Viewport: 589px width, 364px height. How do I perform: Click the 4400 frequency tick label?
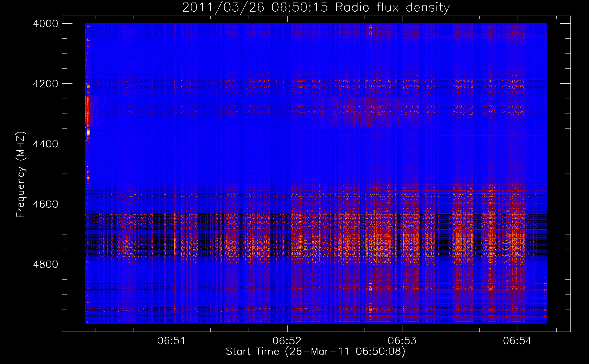46,144
